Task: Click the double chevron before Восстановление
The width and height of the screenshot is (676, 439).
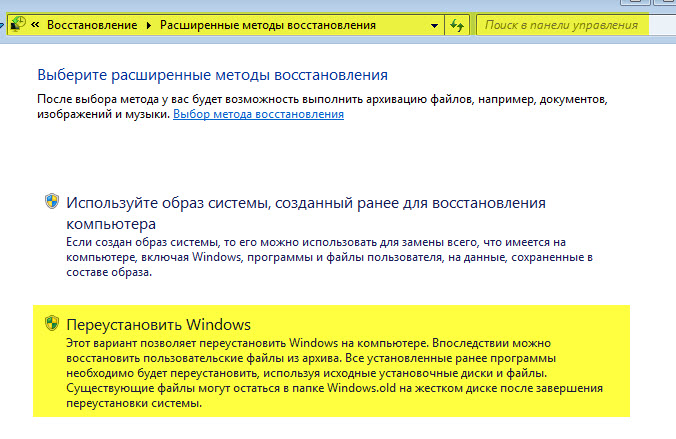Action: point(35,25)
